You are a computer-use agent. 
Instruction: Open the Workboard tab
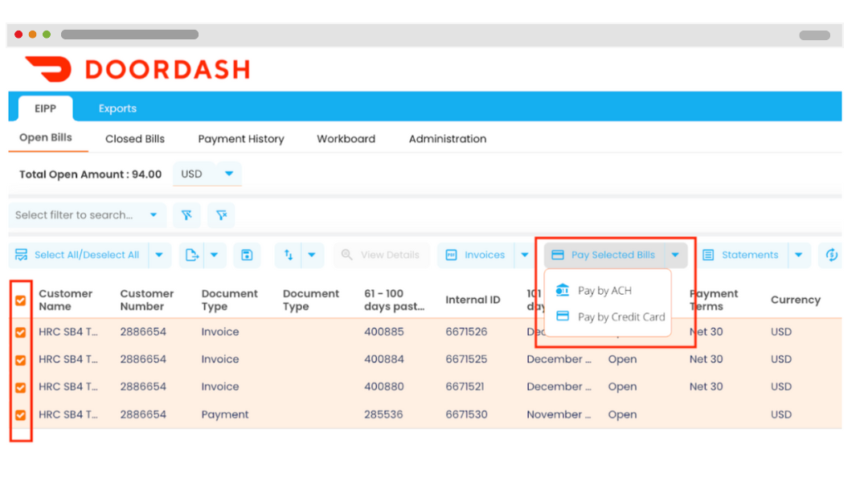click(x=346, y=139)
